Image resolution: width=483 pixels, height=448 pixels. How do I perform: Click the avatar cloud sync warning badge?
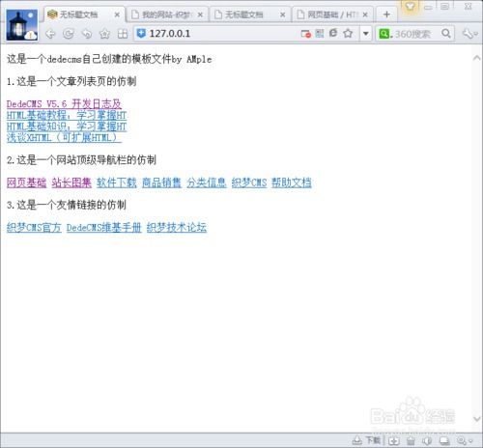32,35
